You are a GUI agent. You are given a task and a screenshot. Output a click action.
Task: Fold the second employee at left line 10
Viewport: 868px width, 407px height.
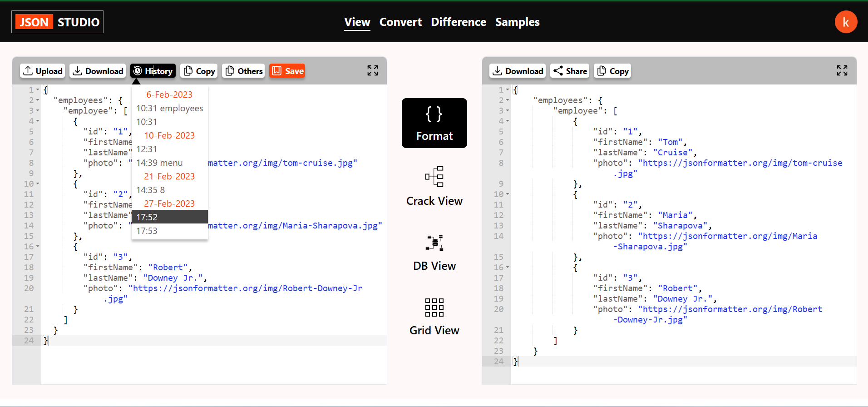[x=38, y=184]
